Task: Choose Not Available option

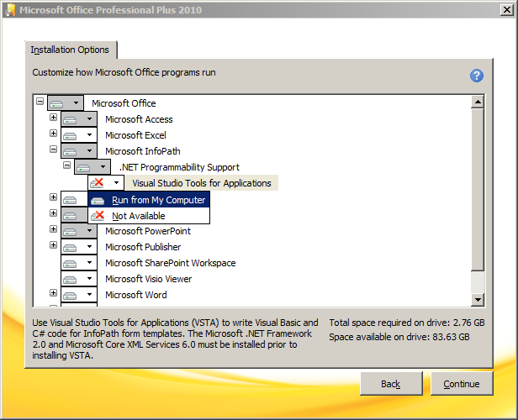Action: [x=149, y=216]
